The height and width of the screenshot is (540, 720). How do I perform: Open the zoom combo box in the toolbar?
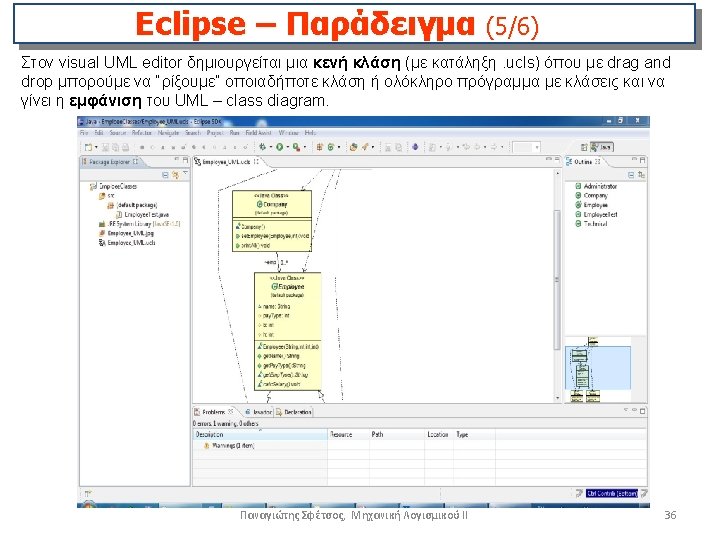point(526,147)
